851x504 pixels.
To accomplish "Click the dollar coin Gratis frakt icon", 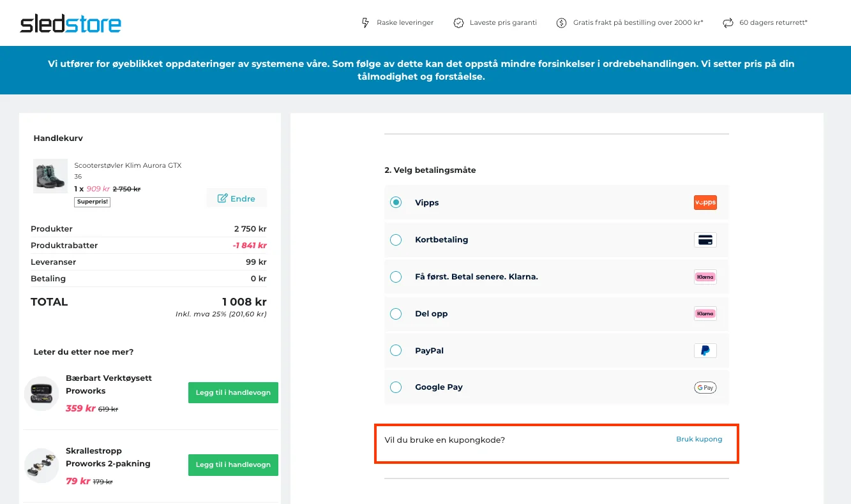I will [x=562, y=23].
